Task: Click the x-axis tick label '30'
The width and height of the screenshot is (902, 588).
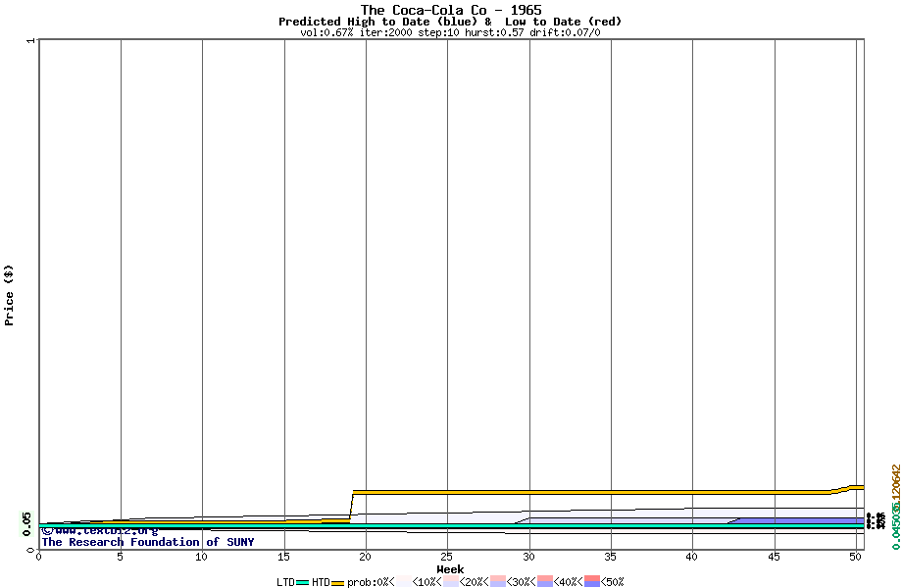Action: coord(528,557)
